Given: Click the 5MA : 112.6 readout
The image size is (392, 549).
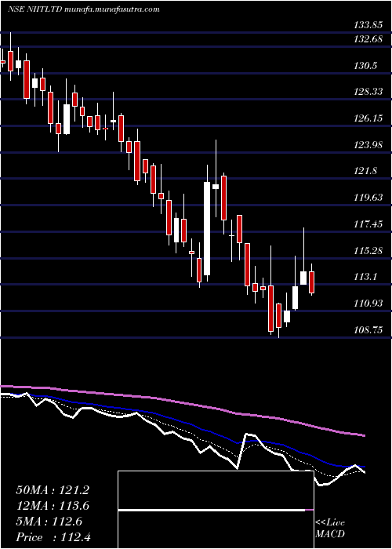Looking at the screenshot, I should (x=49, y=522).
